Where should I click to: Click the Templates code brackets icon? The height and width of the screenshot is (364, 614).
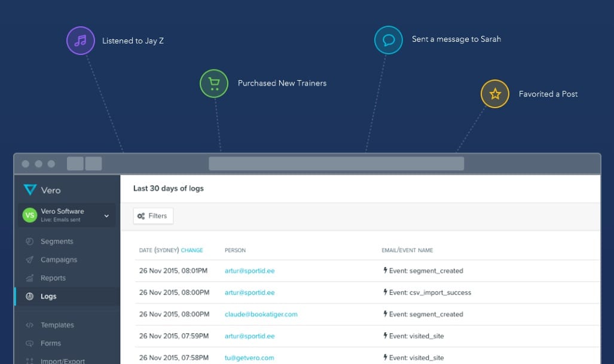coord(29,325)
